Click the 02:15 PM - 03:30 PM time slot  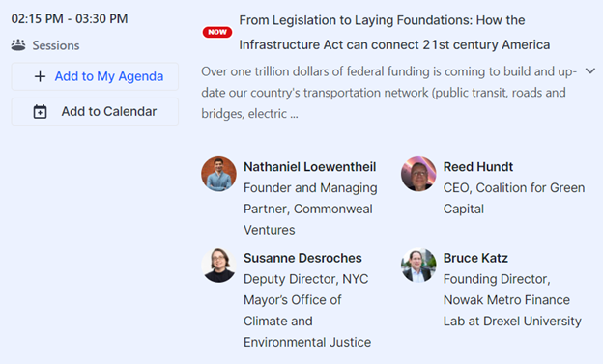pyautogui.click(x=70, y=19)
